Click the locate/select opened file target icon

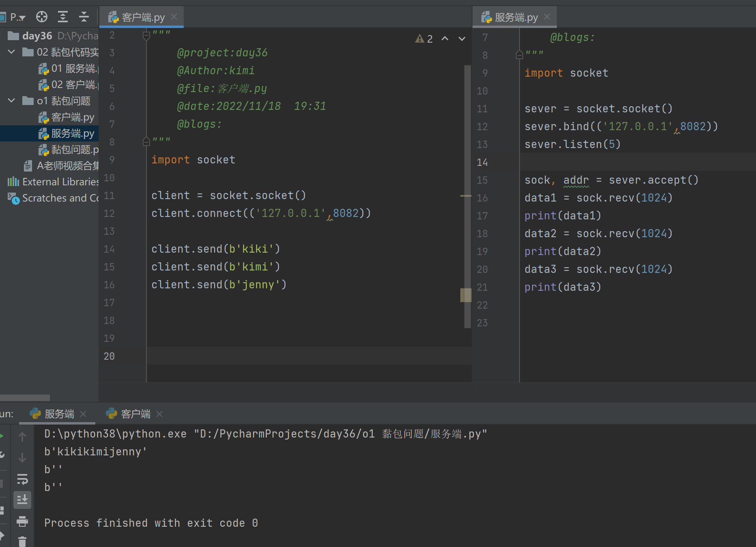42,17
